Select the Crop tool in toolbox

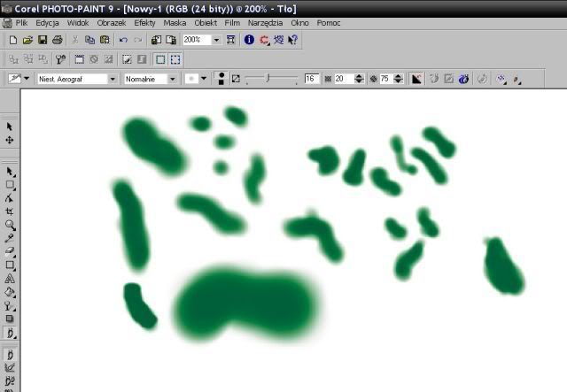(x=10, y=212)
